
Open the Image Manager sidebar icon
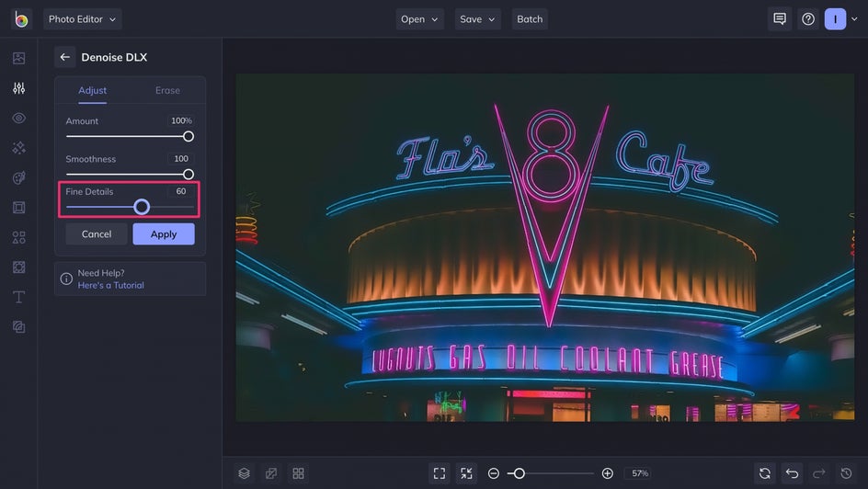[x=18, y=58]
